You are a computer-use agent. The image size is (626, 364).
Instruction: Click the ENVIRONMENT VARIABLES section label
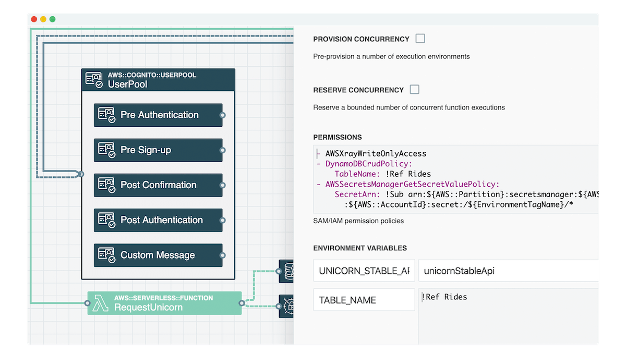(x=360, y=248)
